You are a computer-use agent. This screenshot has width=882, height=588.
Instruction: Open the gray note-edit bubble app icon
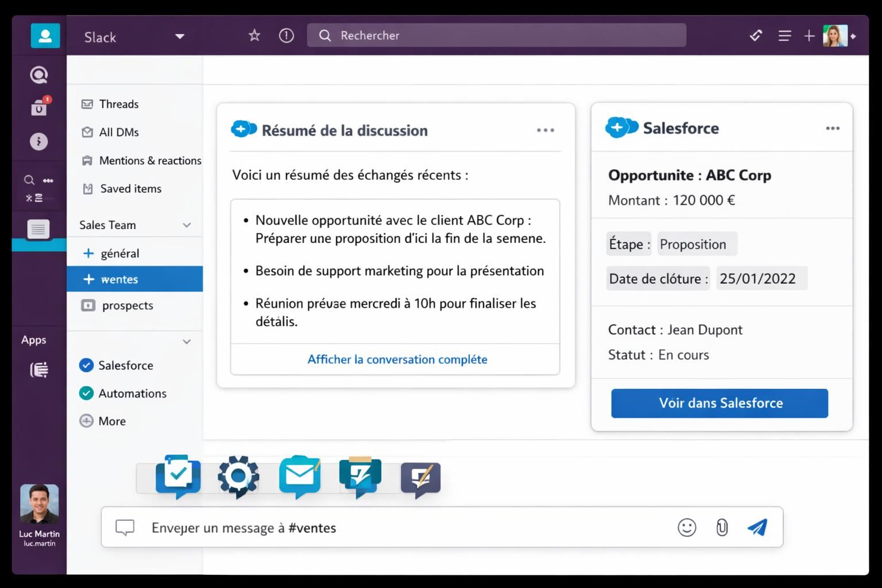pyautogui.click(x=420, y=480)
